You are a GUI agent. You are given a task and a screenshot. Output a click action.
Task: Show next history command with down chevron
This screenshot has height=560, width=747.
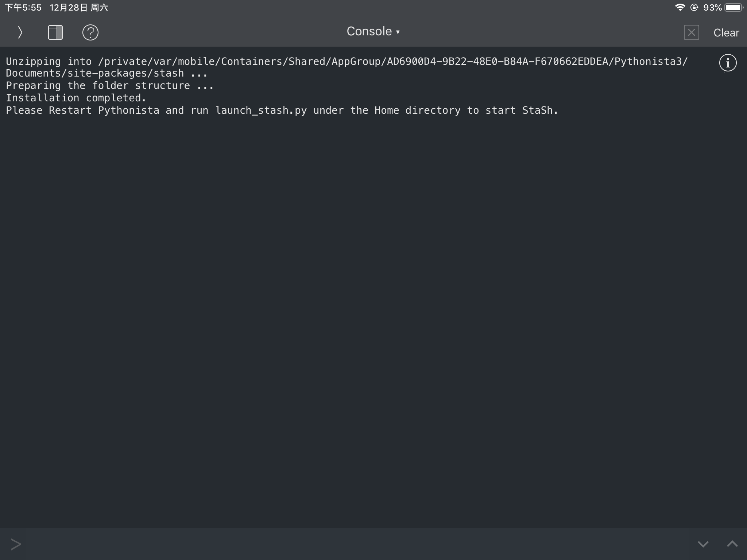click(703, 544)
